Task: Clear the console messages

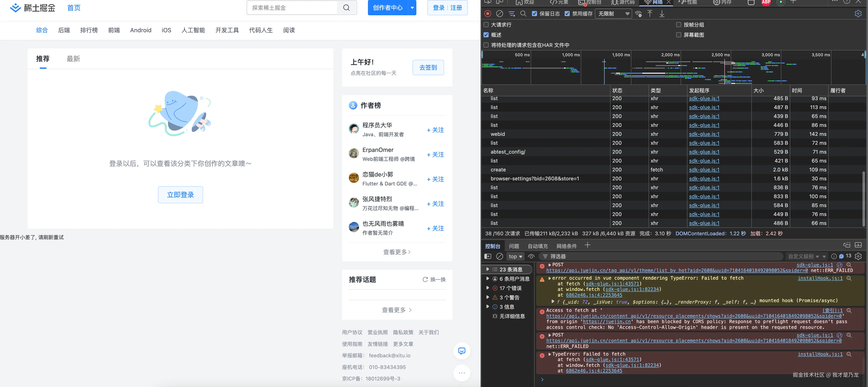Action: [500, 256]
